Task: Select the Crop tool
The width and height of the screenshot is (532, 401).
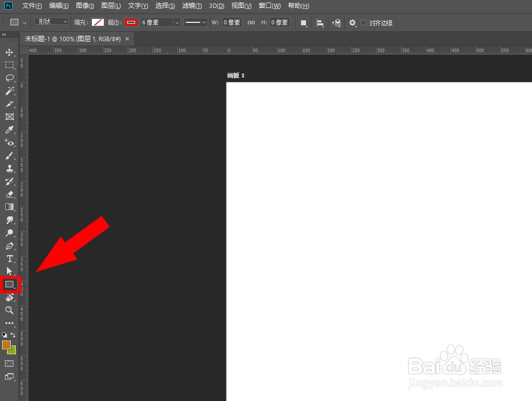Action: coord(9,104)
